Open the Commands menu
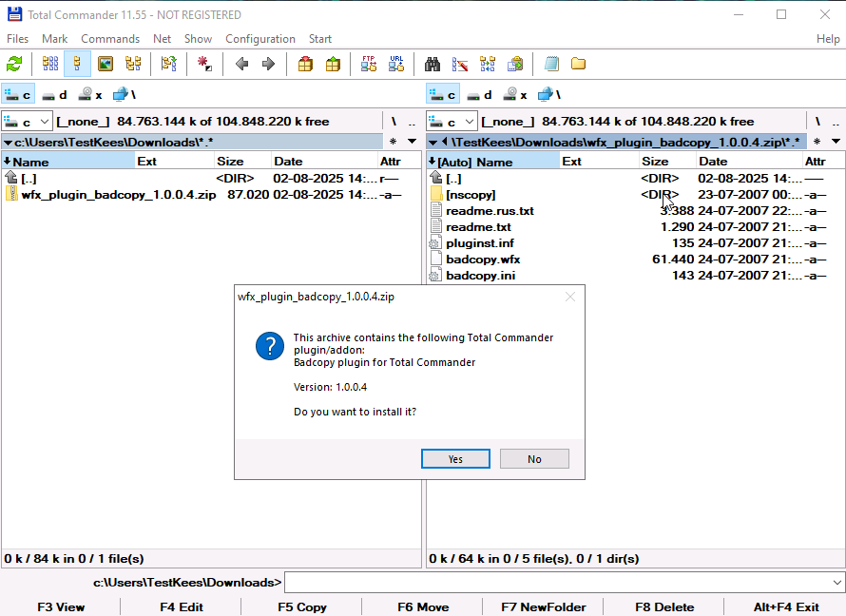The height and width of the screenshot is (616, 846). tap(110, 39)
